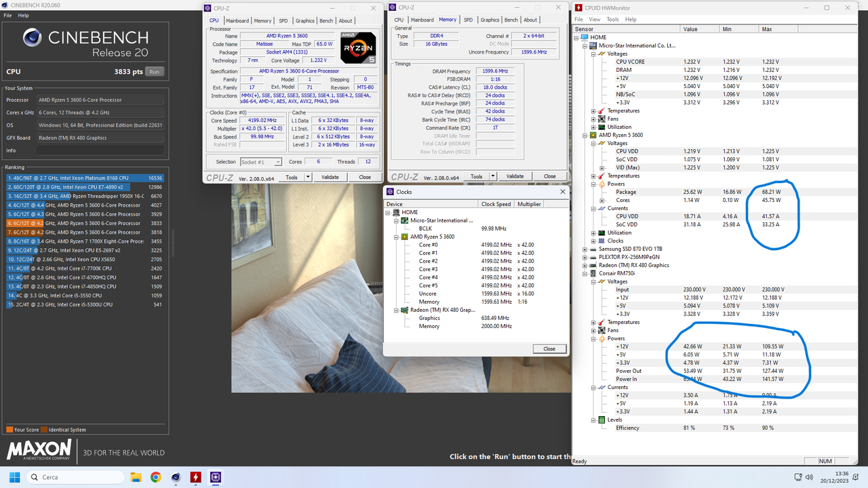This screenshot has height=488, width=868.
Task: Click the AMD Ryzen 5 logo in CPU-Z
Action: pyautogui.click(x=358, y=48)
